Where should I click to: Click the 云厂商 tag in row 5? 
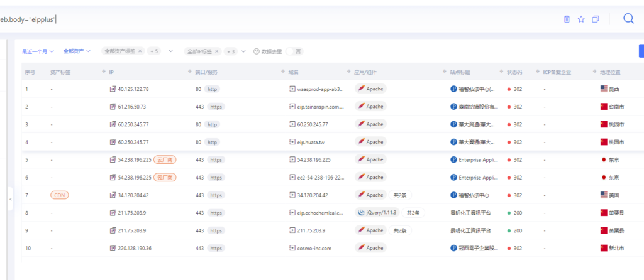[x=165, y=160]
